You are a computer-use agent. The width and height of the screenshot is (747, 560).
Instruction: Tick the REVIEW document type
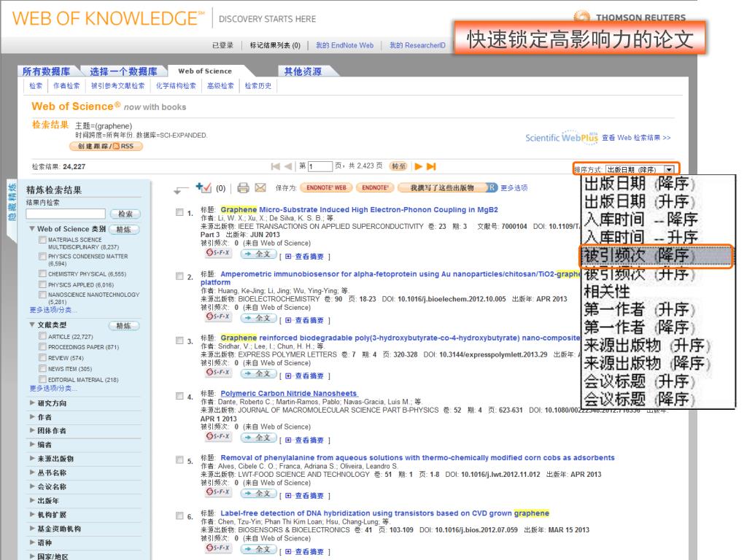tap(42, 357)
